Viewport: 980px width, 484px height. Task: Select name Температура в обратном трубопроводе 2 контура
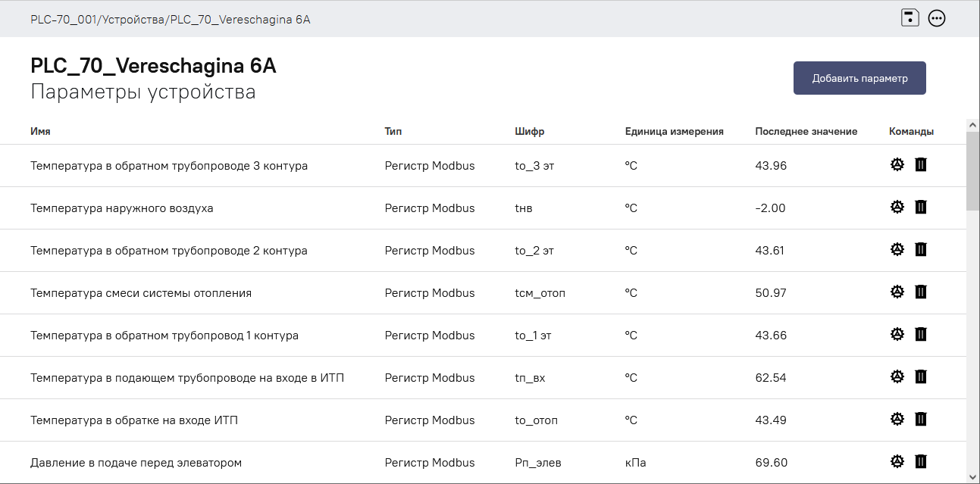coord(169,250)
